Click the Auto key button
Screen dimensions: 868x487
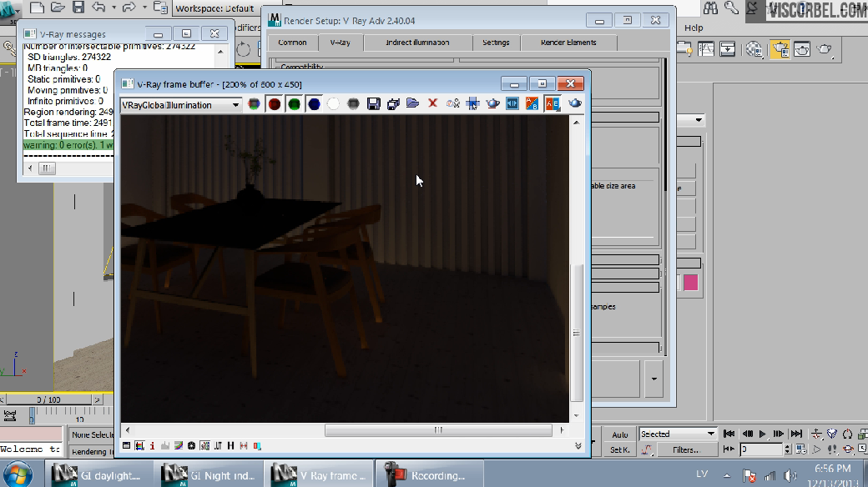(620, 434)
